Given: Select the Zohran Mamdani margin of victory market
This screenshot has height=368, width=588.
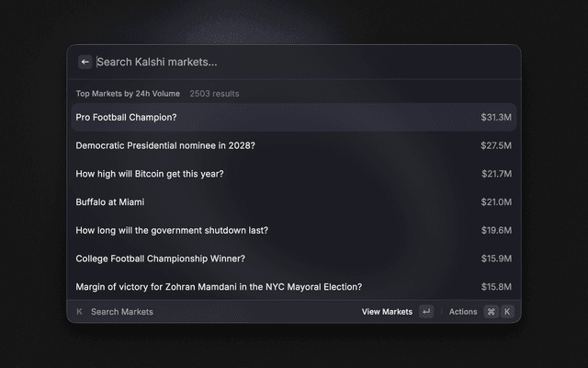Looking at the screenshot, I should click(219, 287).
